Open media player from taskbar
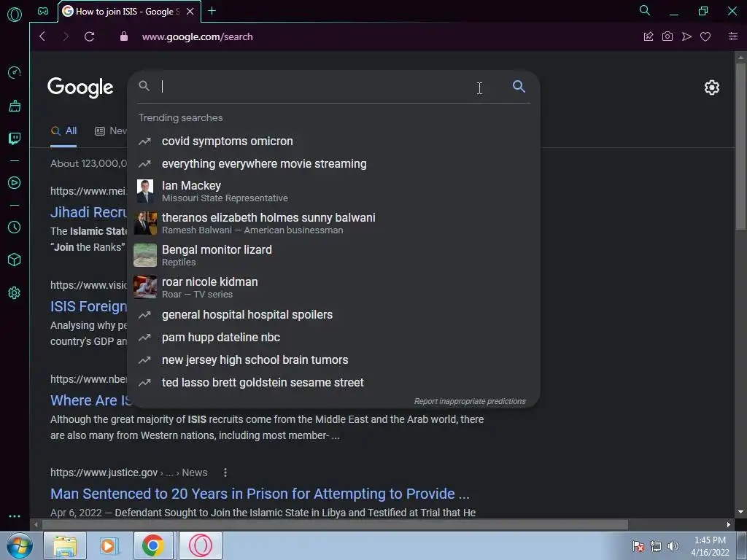 (x=109, y=545)
